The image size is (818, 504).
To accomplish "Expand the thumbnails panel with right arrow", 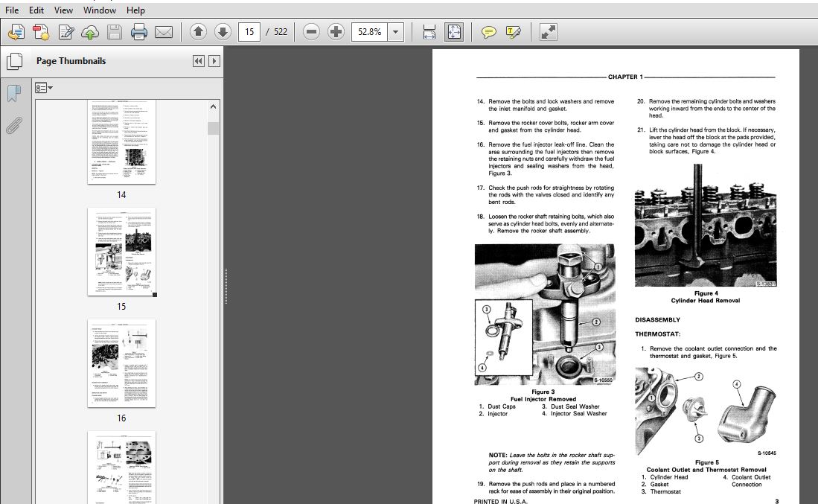I will pyautogui.click(x=214, y=61).
